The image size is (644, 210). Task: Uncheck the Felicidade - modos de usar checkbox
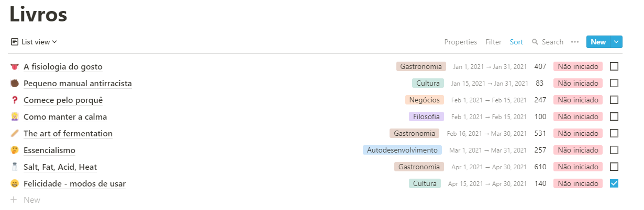[614, 184]
